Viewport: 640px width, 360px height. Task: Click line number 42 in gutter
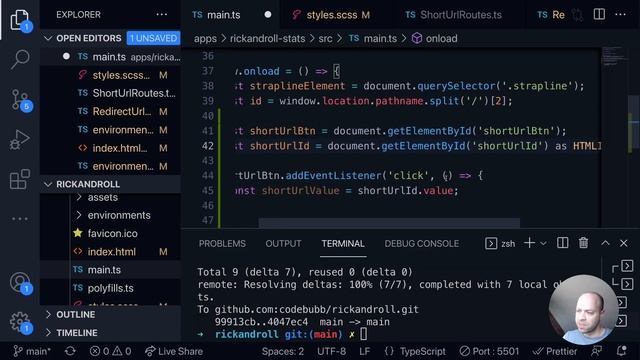coord(208,146)
